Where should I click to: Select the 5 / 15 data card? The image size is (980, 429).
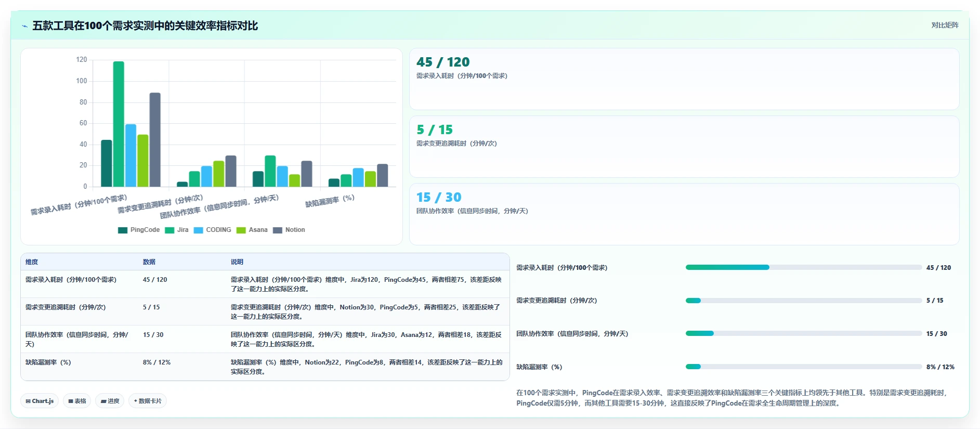click(x=684, y=147)
